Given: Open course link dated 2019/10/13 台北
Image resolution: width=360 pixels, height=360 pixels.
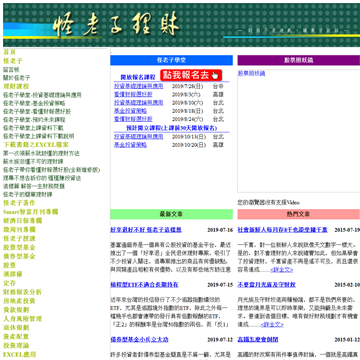Looking at the screenshot, I should click(x=139, y=137).
